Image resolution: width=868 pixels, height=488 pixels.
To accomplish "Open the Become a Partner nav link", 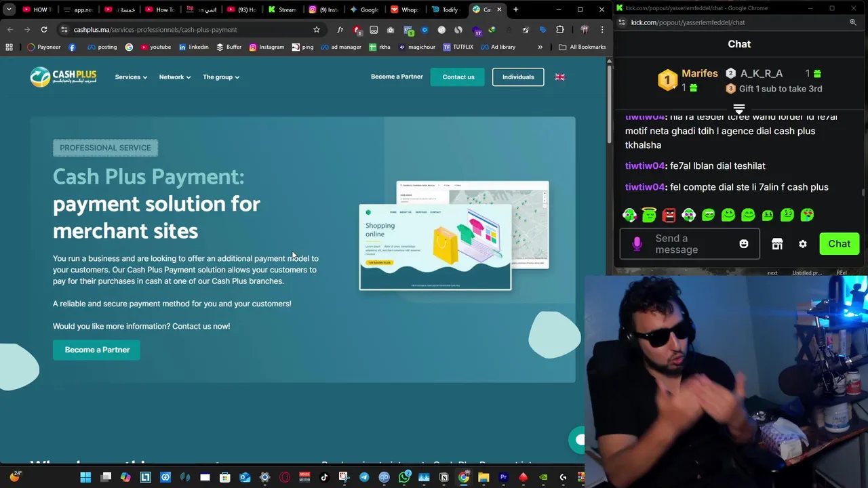I will tap(397, 77).
